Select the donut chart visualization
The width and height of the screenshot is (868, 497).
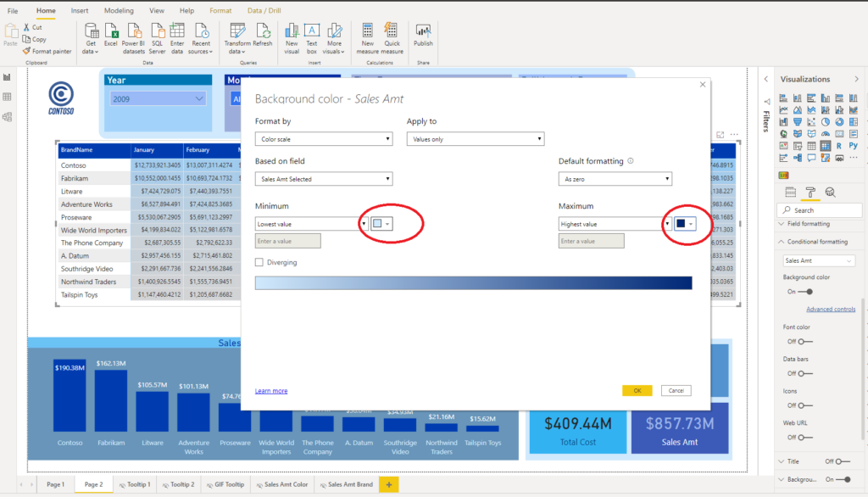[x=839, y=122]
